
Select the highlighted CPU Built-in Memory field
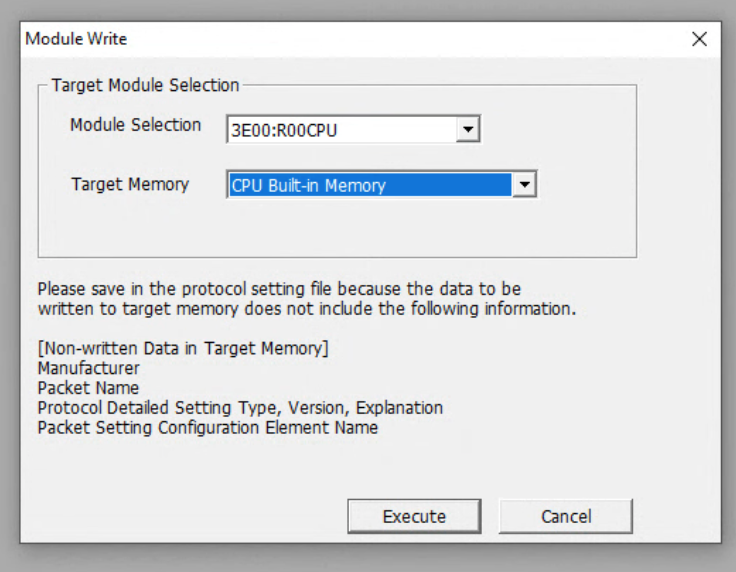[x=370, y=185]
